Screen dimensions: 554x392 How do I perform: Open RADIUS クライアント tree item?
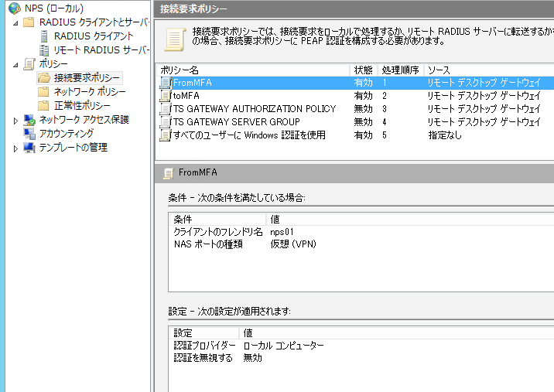(x=94, y=36)
